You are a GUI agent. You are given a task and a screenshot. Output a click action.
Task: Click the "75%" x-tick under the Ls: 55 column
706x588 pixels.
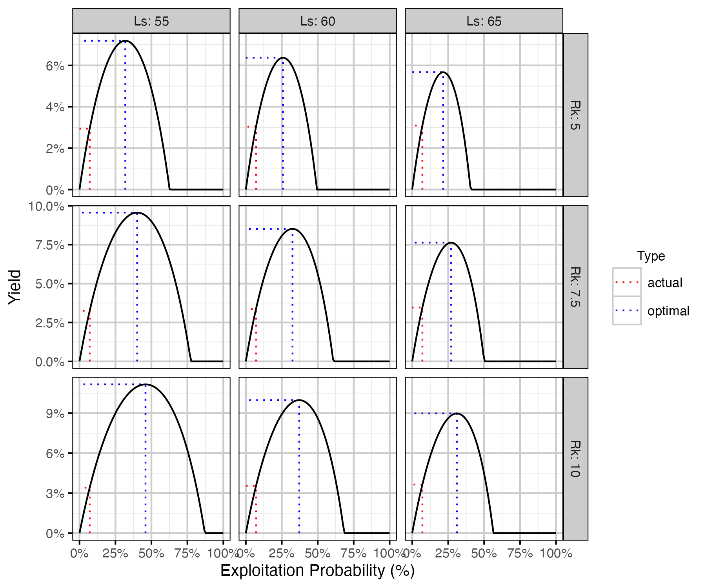tap(187, 553)
